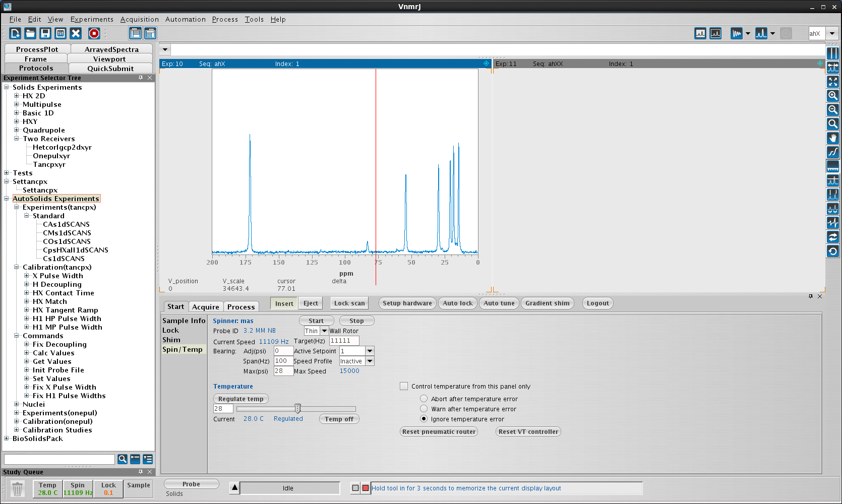Click the trash can icon in Study Queue
This screenshot has width=842, height=504.
click(x=17, y=489)
